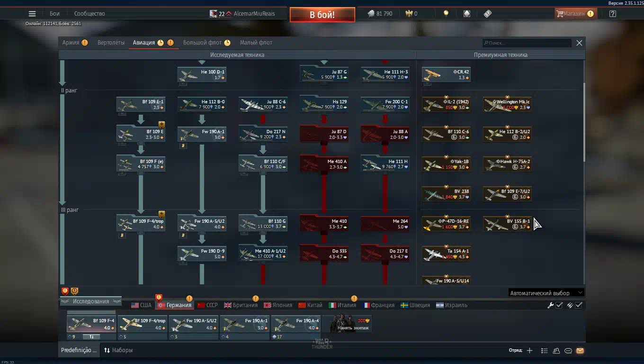Screen dimensions: 644x364
Task: Click the В бой! battle button
Action: point(322,15)
